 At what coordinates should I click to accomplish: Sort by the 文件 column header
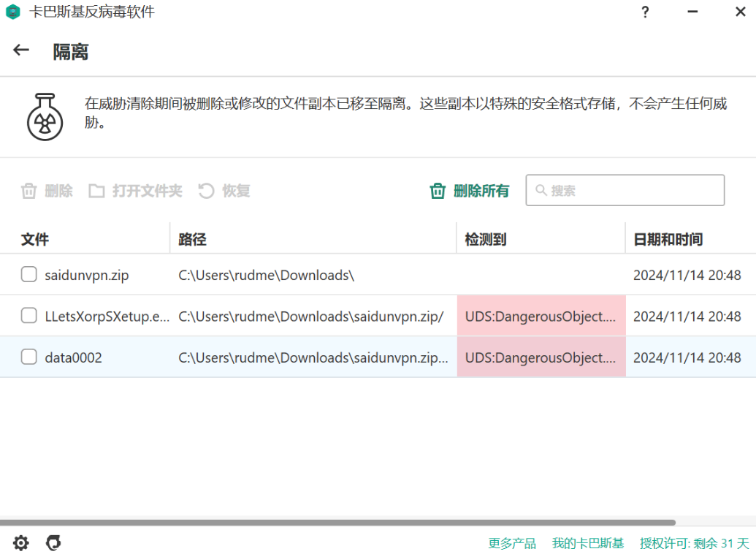[x=35, y=239]
